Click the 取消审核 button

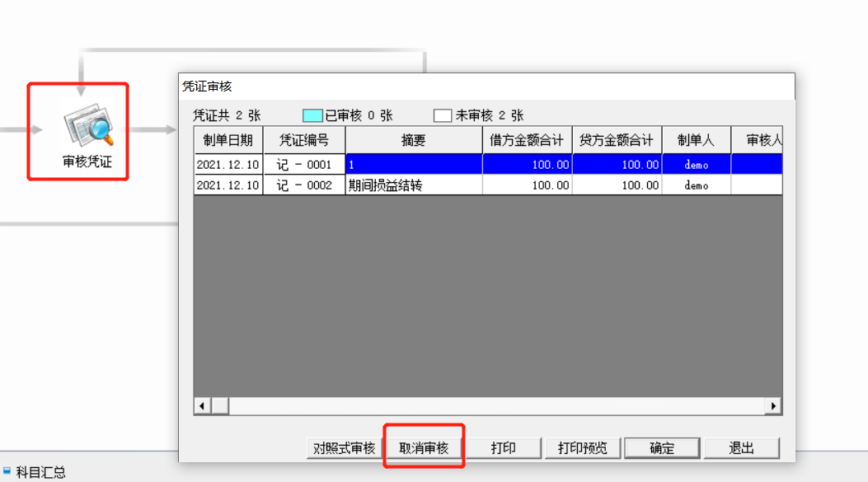point(424,447)
